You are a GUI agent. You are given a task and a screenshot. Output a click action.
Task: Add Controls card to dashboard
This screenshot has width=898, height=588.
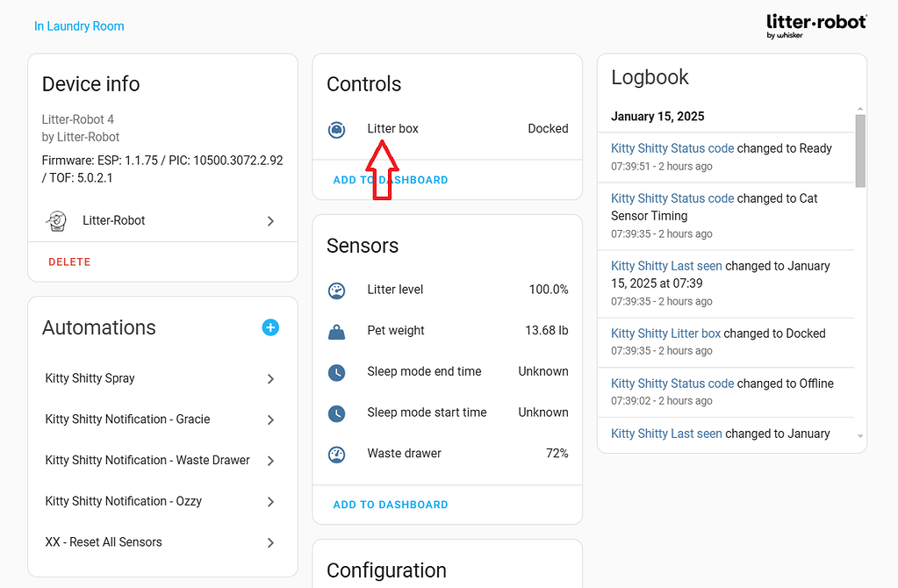point(390,180)
